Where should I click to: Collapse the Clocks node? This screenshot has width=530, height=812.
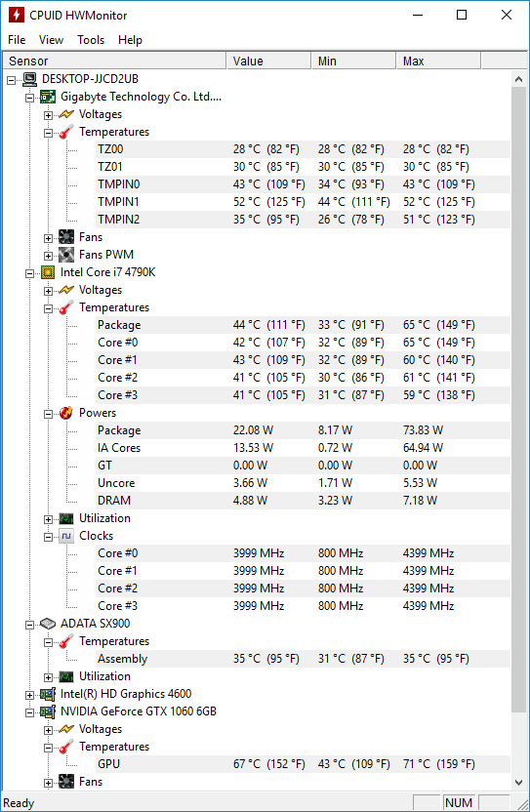pyautogui.click(x=48, y=537)
